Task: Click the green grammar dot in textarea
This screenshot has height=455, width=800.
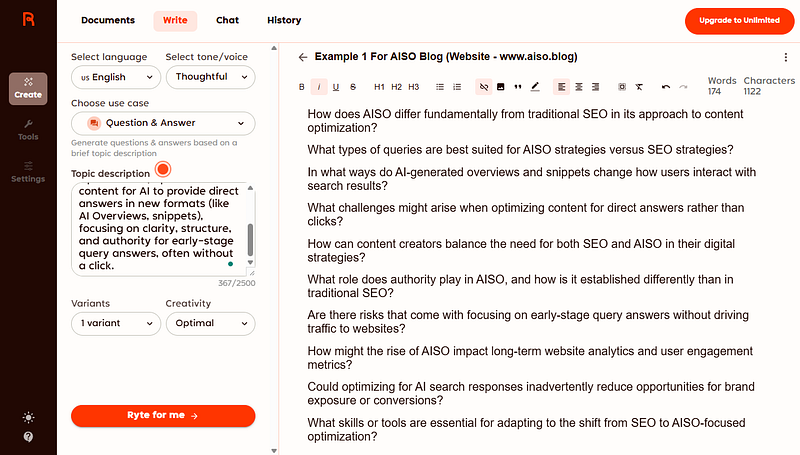Action: [231, 264]
